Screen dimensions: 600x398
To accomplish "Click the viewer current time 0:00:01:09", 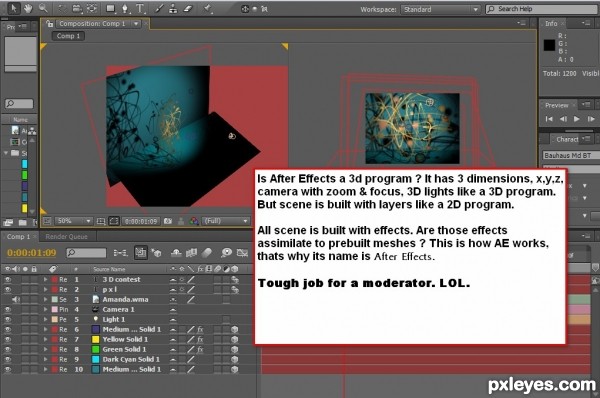I will point(141,221).
